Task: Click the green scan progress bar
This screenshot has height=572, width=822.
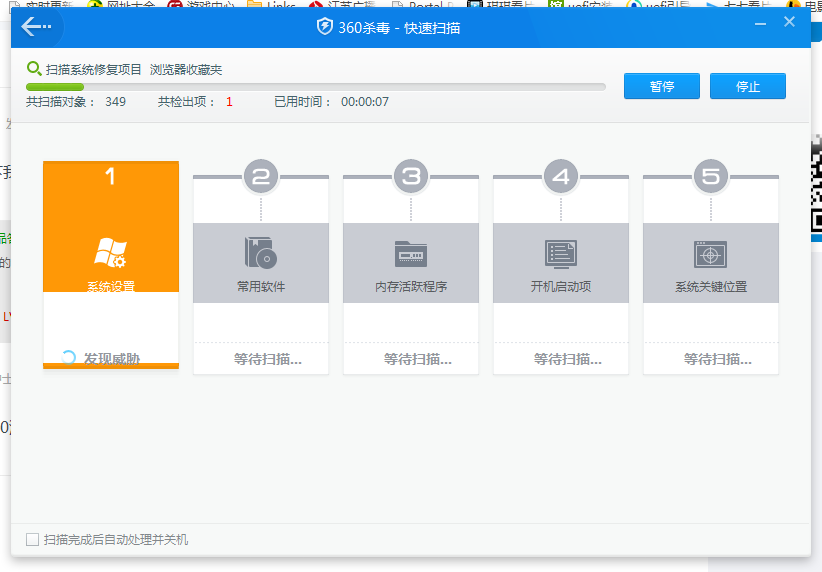Action: click(316, 87)
